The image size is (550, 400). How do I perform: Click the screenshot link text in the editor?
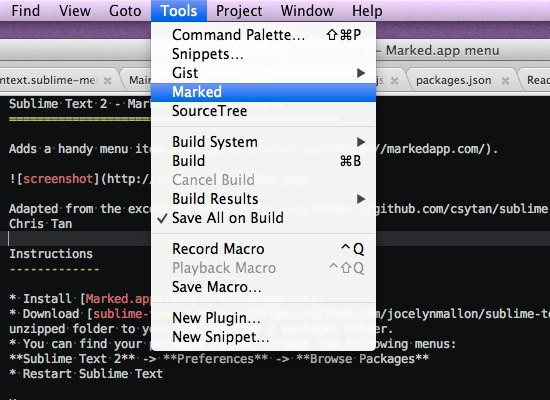tap(58, 179)
